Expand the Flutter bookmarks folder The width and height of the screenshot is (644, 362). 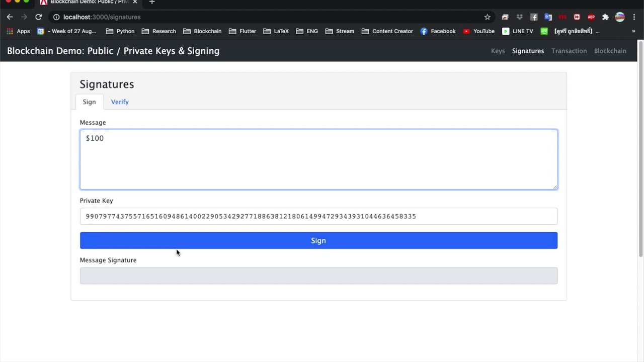243,31
